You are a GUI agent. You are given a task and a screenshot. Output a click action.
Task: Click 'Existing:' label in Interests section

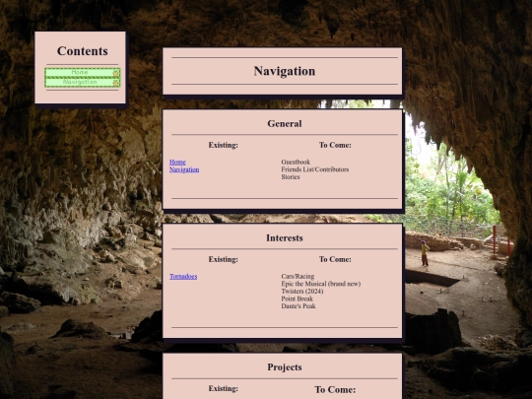[224, 259]
